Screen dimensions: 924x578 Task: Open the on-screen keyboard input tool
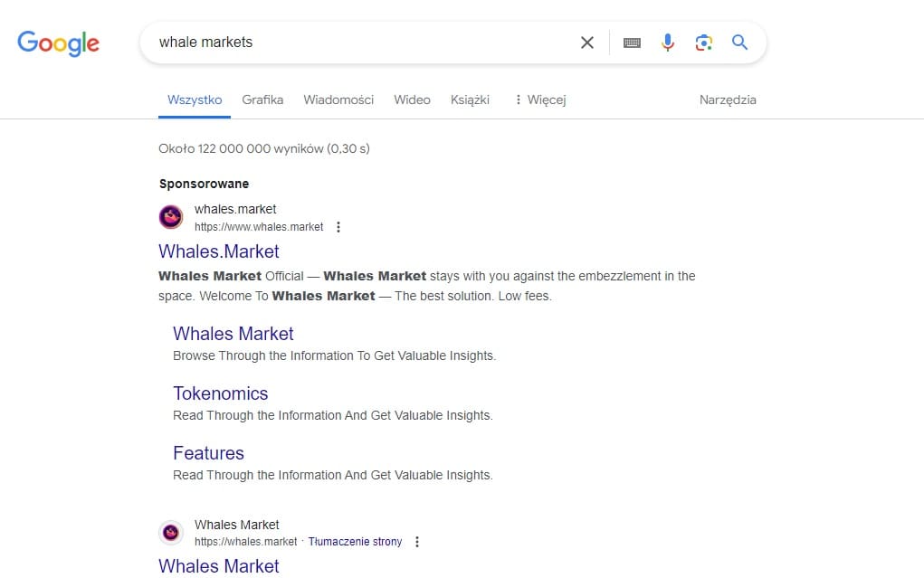(x=632, y=43)
